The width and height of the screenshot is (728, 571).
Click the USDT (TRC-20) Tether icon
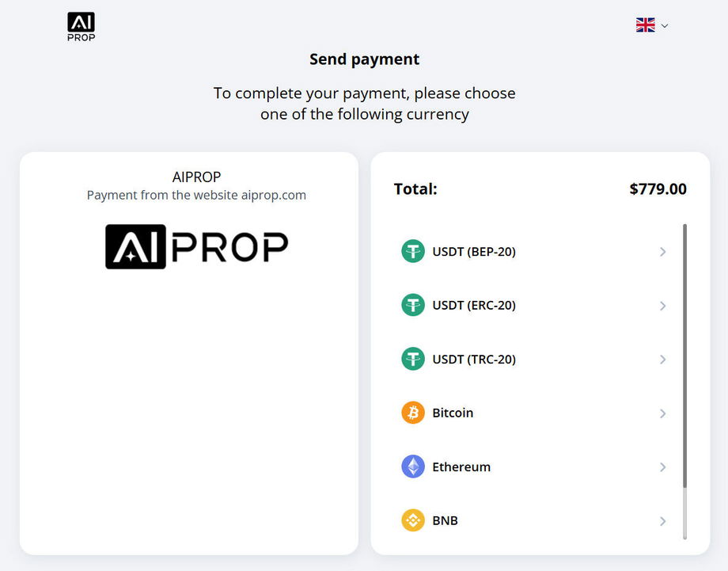point(413,359)
